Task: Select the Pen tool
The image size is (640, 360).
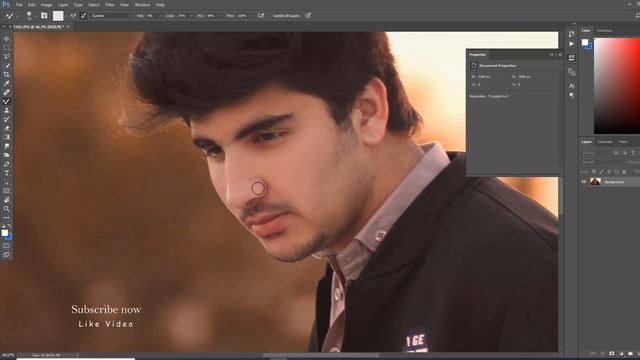Action: [x=7, y=164]
